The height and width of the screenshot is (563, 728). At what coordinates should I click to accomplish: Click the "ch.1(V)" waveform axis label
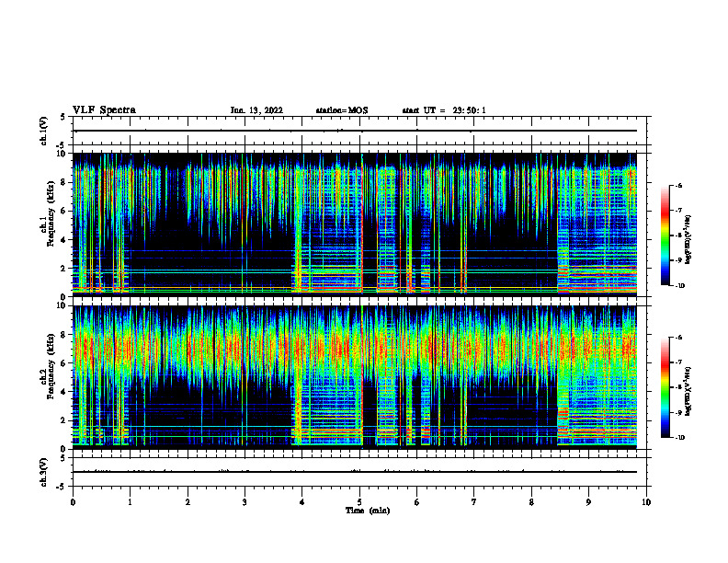pyautogui.click(x=44, y=131)
